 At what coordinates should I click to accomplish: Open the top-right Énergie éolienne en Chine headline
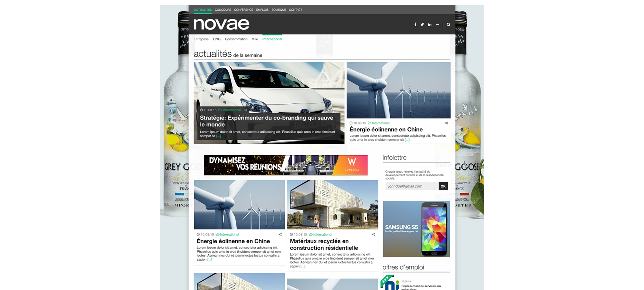386,130
